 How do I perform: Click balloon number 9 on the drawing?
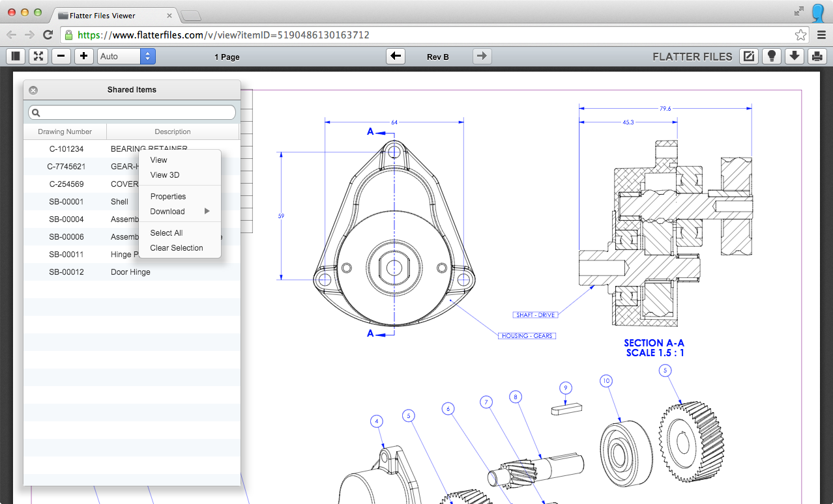(566, 388)
